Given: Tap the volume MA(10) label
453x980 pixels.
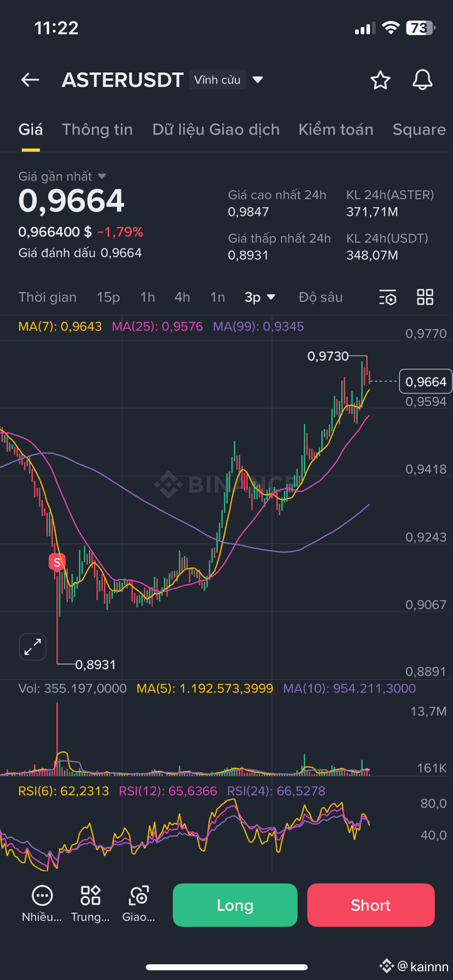Looking at the screenshot, I should (350, 688).
